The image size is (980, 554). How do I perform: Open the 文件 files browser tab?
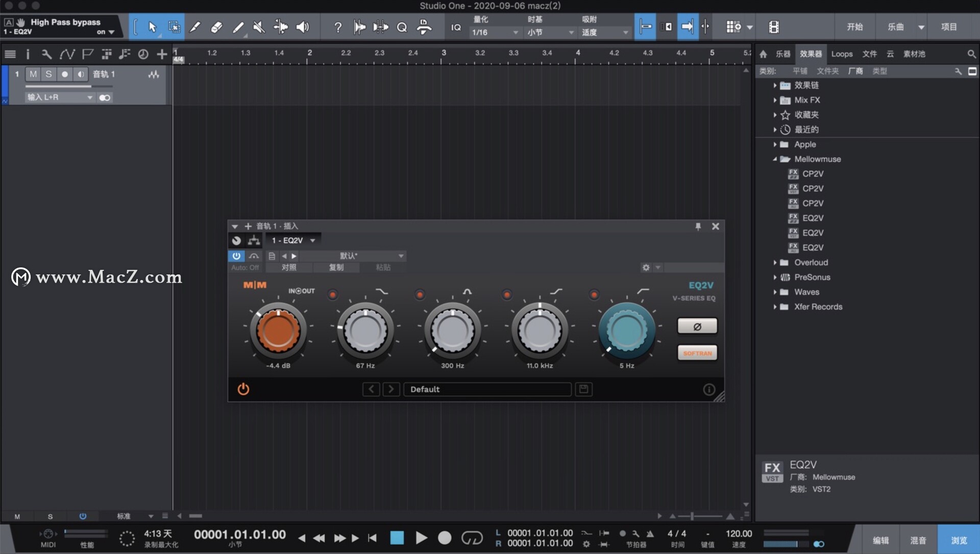(x=870, y=54)
